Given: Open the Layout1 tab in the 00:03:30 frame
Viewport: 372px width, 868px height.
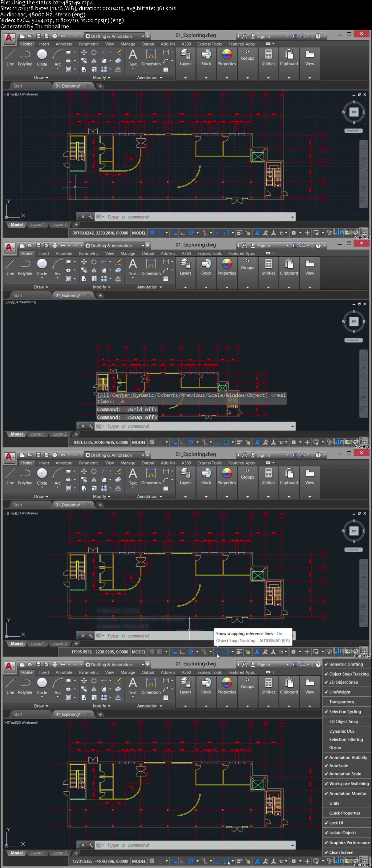Looking at the screenshot, I should pos(37,853).
